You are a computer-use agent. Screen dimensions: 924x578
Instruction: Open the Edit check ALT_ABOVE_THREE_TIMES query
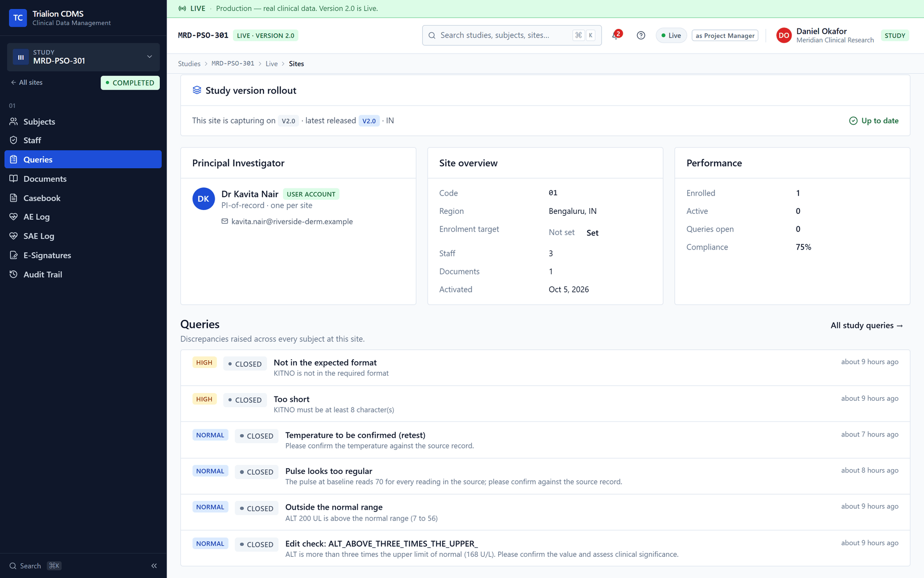coord(545,549)
